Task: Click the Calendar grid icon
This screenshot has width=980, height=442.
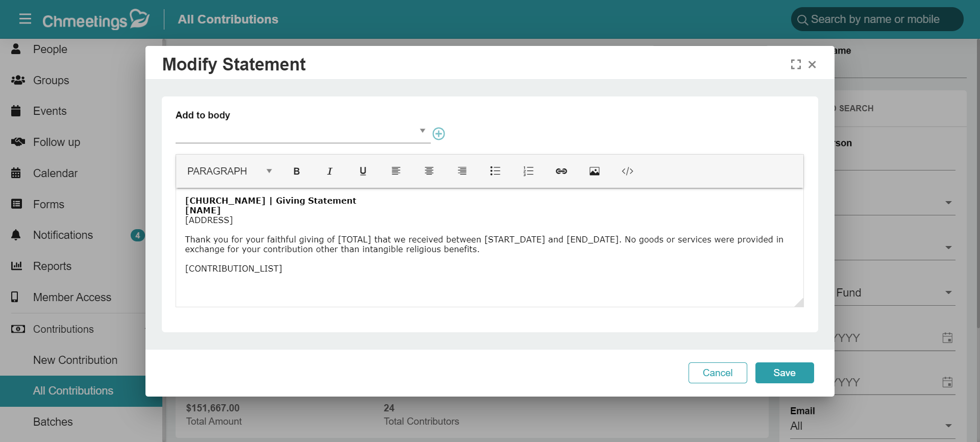Action: coord(16,173)
